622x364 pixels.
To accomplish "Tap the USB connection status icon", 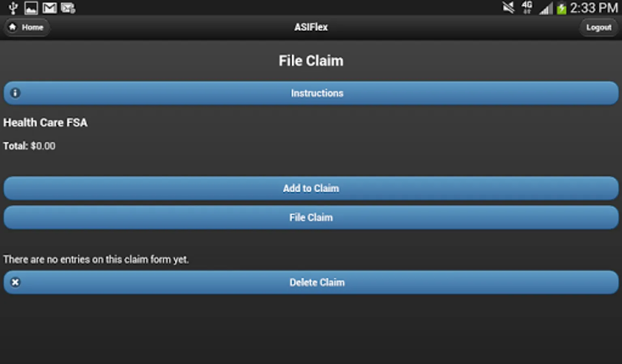I will 13,8.
